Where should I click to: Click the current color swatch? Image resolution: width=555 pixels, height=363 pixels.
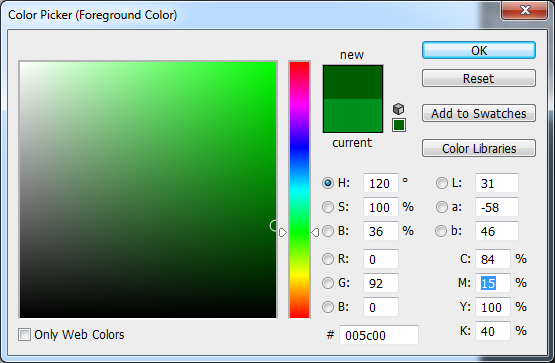tap(353, 115)
